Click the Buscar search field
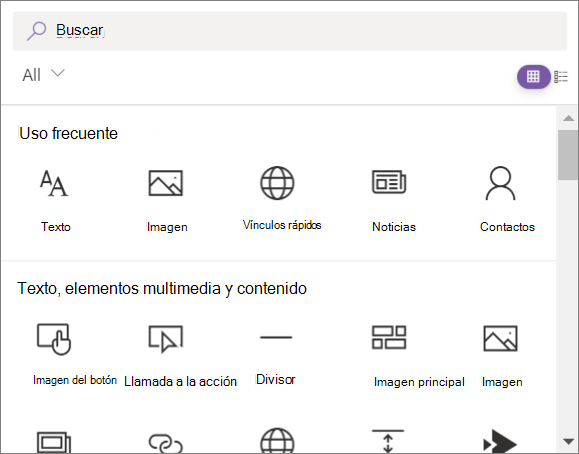Screen dimensions: 579x454 pyautogui.click(x=290, y=31)
